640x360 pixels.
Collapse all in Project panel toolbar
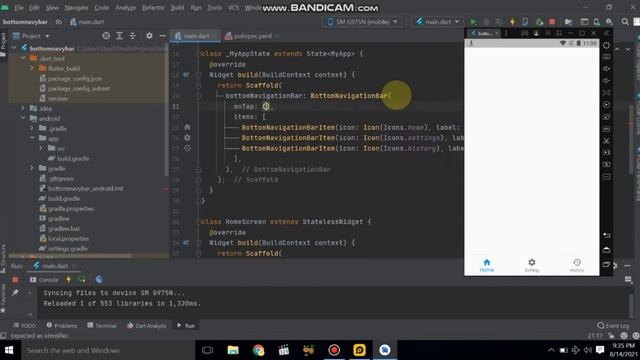coord(132,36)
